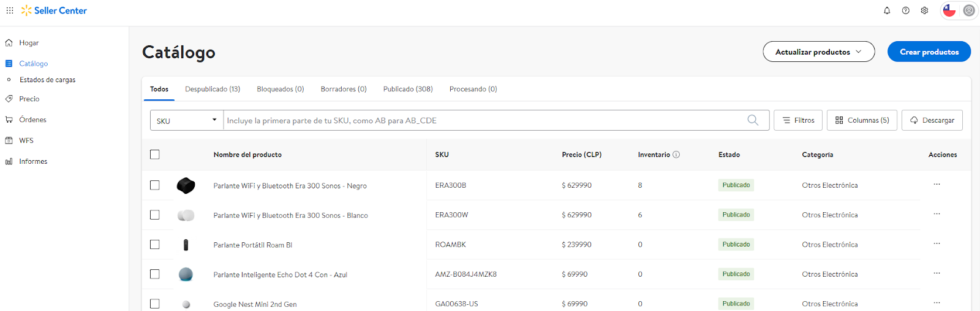Click the WFS box icon in sidebar
The height and width of the screenshot is (311, 980).
click(9, 140)
